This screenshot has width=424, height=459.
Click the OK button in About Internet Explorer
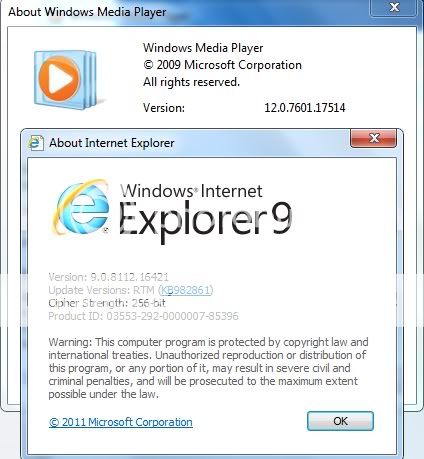pyautogui.click(x=340, y=421)
